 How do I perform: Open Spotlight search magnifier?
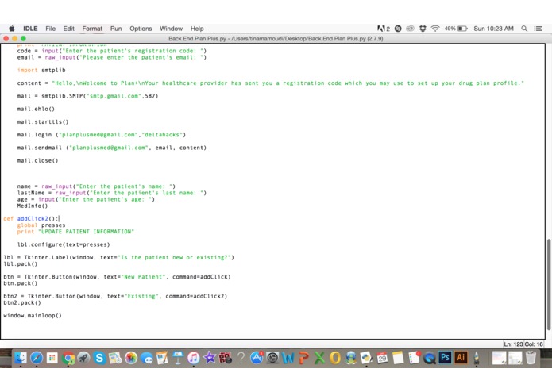[x=524, y=29]
